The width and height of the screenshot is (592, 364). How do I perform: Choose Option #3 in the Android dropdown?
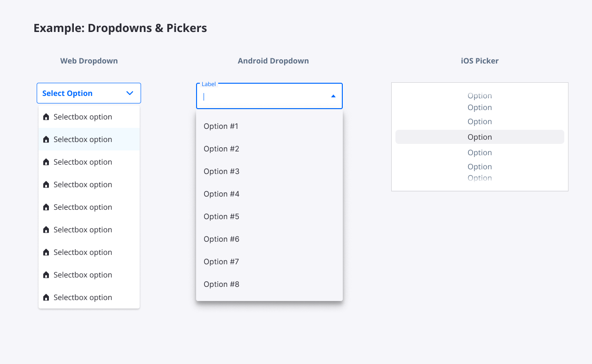(269, 171)
